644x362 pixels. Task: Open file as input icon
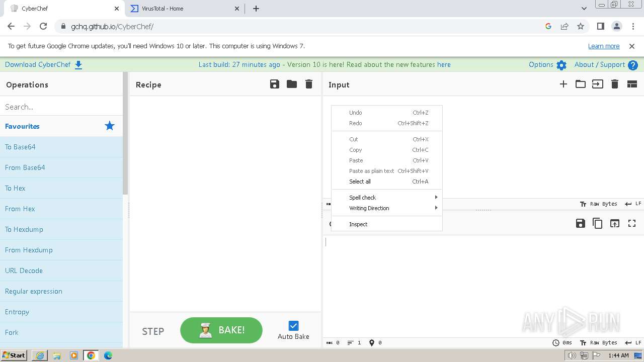pyautogui.click(x=598, y=84)
